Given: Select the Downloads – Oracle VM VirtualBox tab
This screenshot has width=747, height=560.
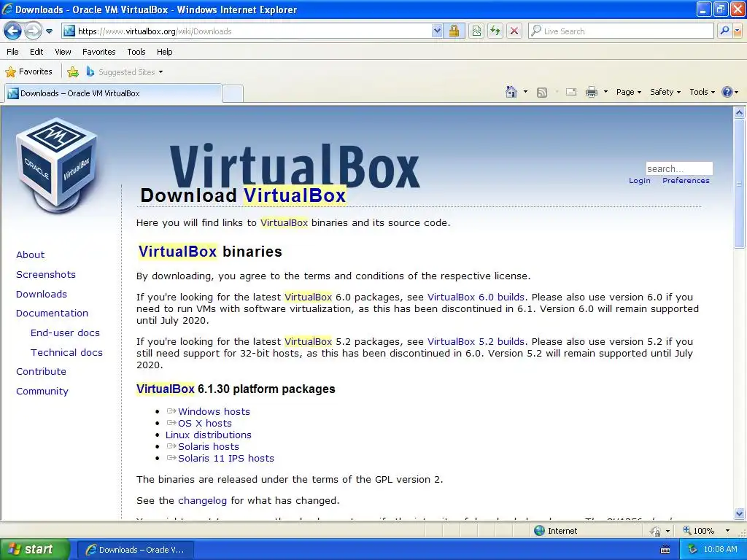Looking at the screenshot, I should tap(113, 93).
